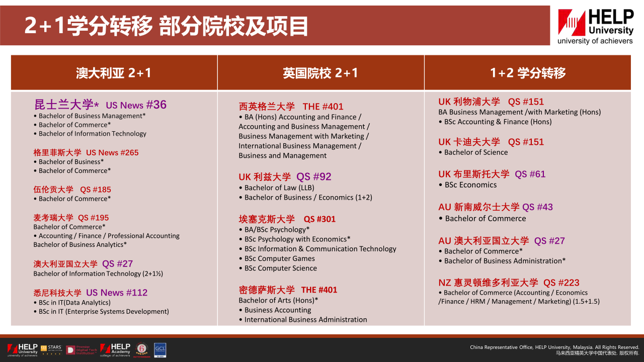Click the 6-star outstanding rating badge

(x=141, y=350)
